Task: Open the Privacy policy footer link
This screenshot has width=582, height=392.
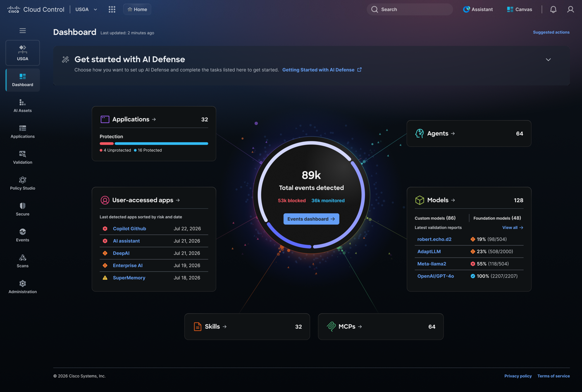Action: tap(518, 376)
